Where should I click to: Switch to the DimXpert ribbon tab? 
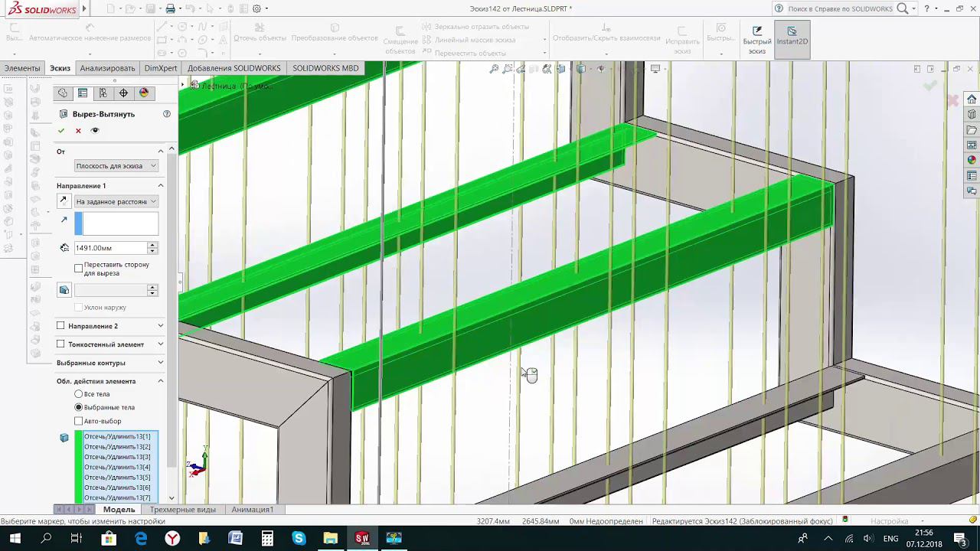(161, 68)
